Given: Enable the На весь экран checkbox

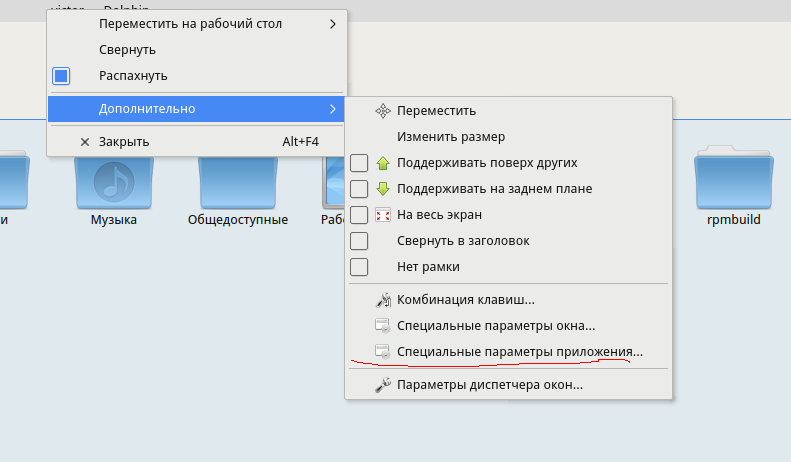Looking at the screenshot, I should 359,215.
